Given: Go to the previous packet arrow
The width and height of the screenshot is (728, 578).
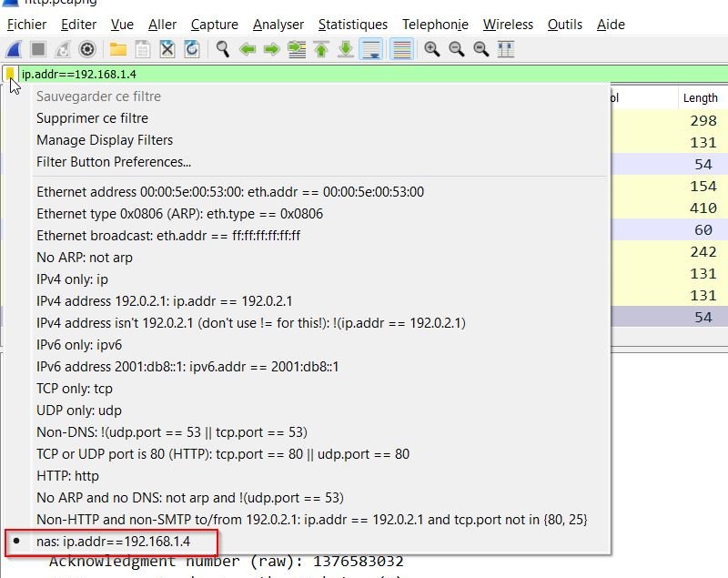Looking at the screenshot, I should click(248, 49).
